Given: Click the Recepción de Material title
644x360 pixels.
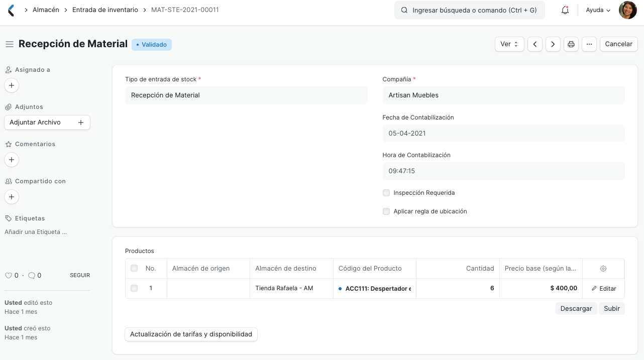Looking at the screenshot, I should (x=73, y=44).
